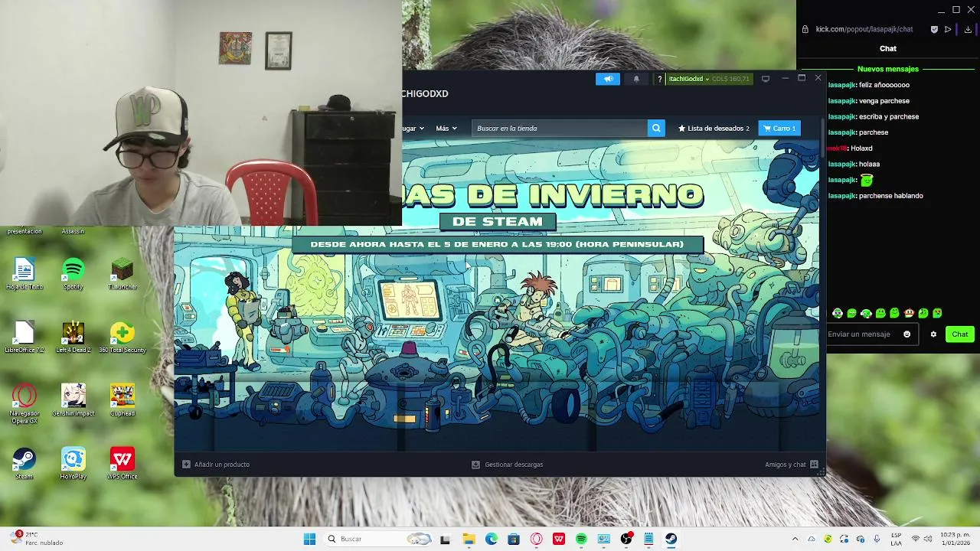980x551 pixels.
Task: Open the 'Carro 1' shopping cart
Action: click(779, 129)
